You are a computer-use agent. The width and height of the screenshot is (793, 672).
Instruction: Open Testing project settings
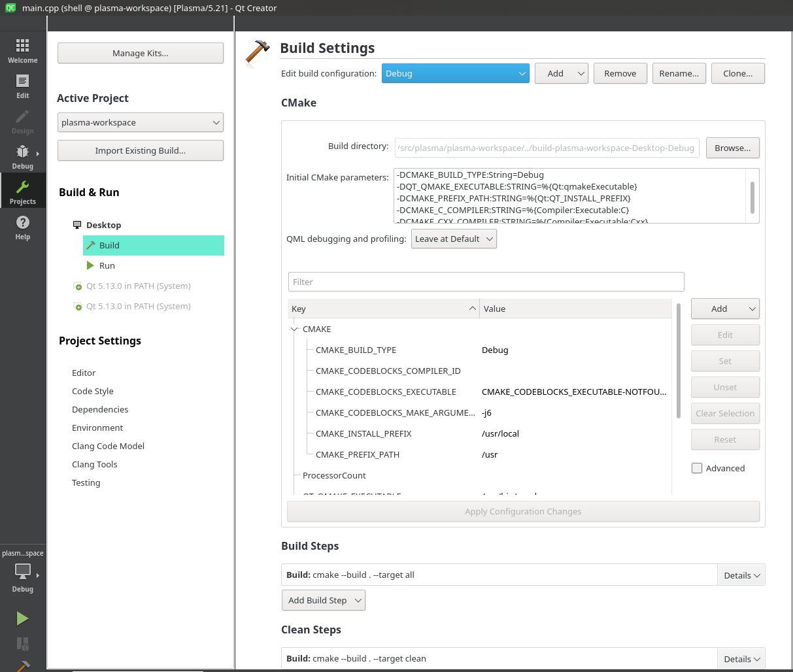click(x=86, y=482)
